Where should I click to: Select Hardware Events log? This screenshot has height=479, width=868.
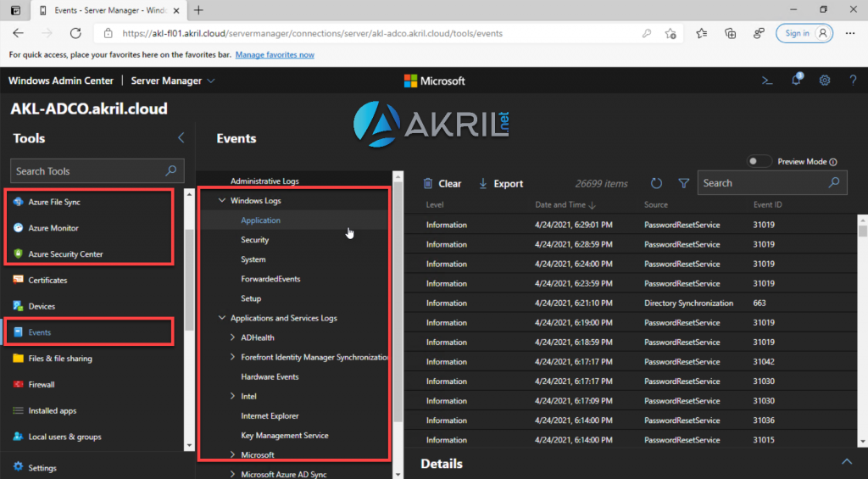pos(270,376)
